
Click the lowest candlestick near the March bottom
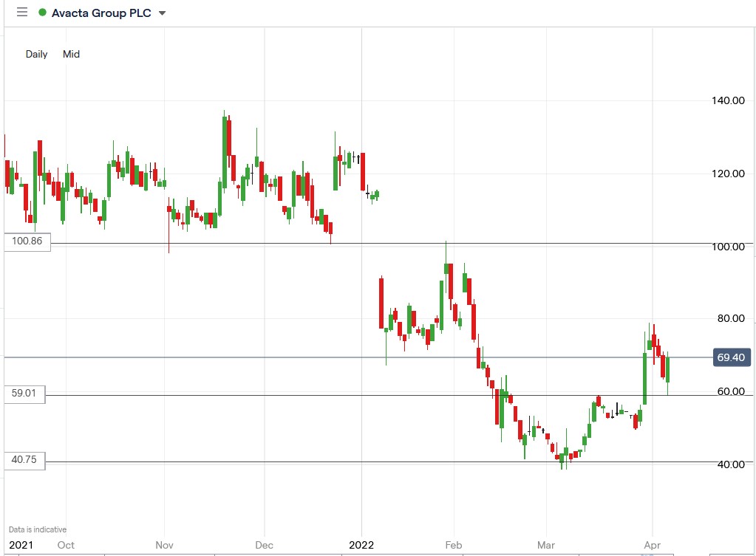[x=562, y=458]
